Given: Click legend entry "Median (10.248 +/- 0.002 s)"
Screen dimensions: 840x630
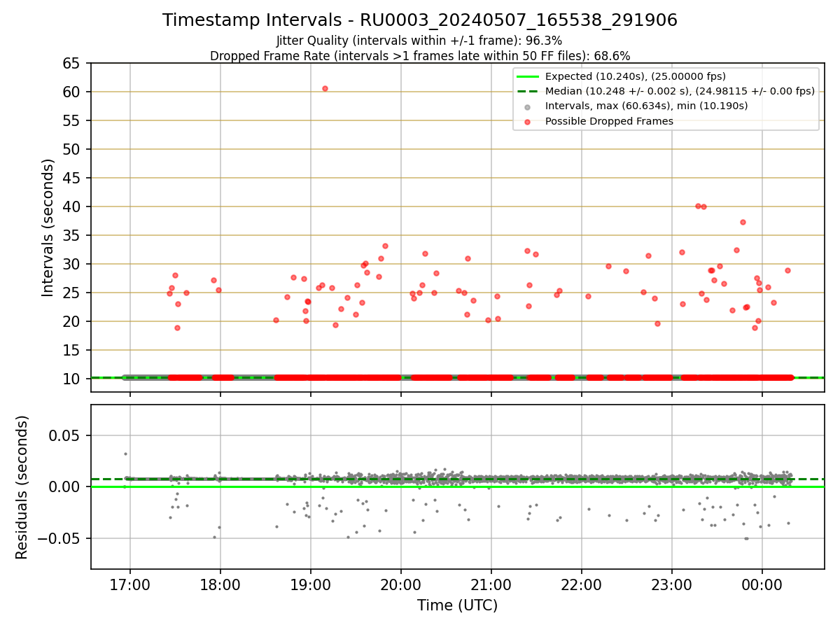Looking at the screenshot, I should [680, 91].
